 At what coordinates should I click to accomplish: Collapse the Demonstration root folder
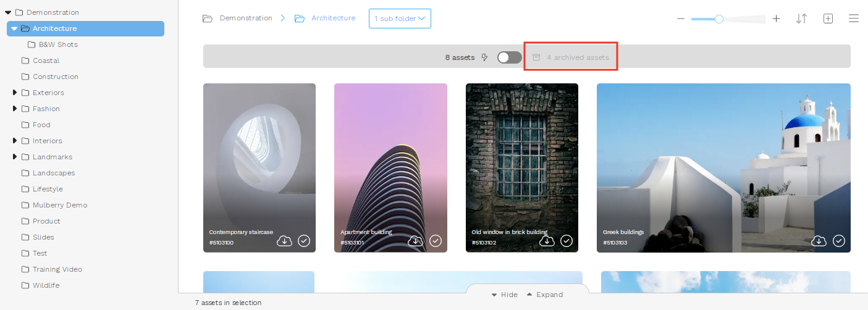tap(8, 12)
